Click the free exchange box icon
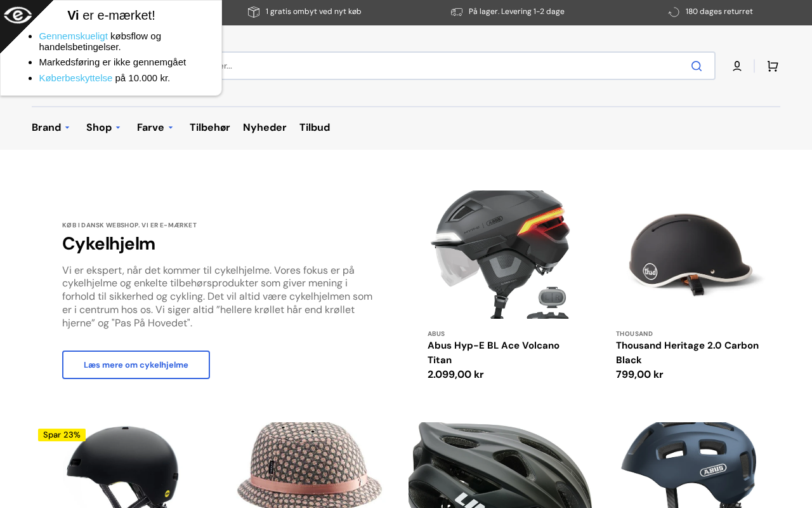 pyautogui.click(x=253, y=11)
